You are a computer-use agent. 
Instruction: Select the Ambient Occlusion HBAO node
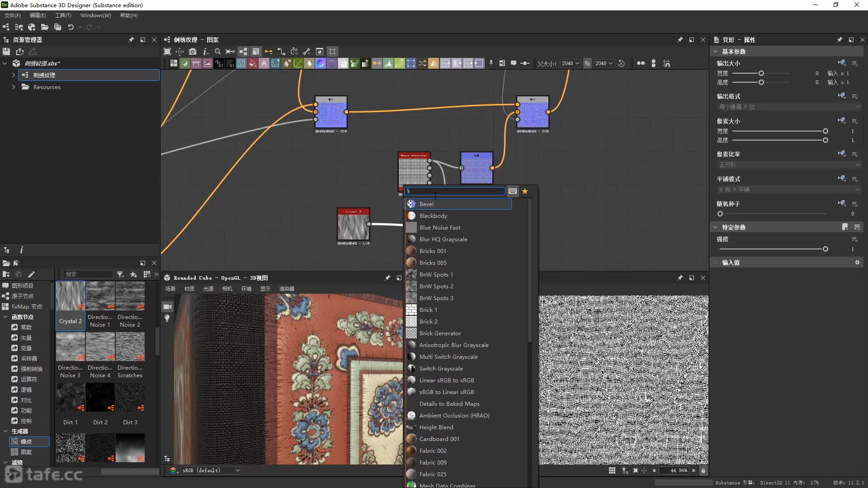[x=454, y=415]
